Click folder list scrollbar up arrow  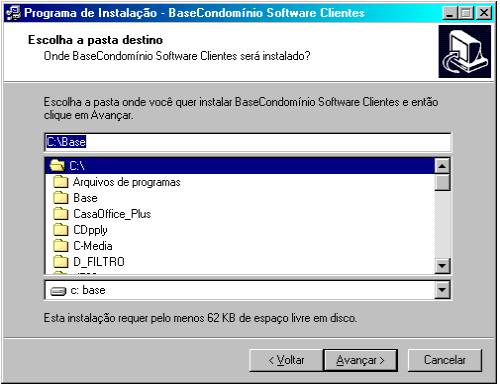click(442, 166)
